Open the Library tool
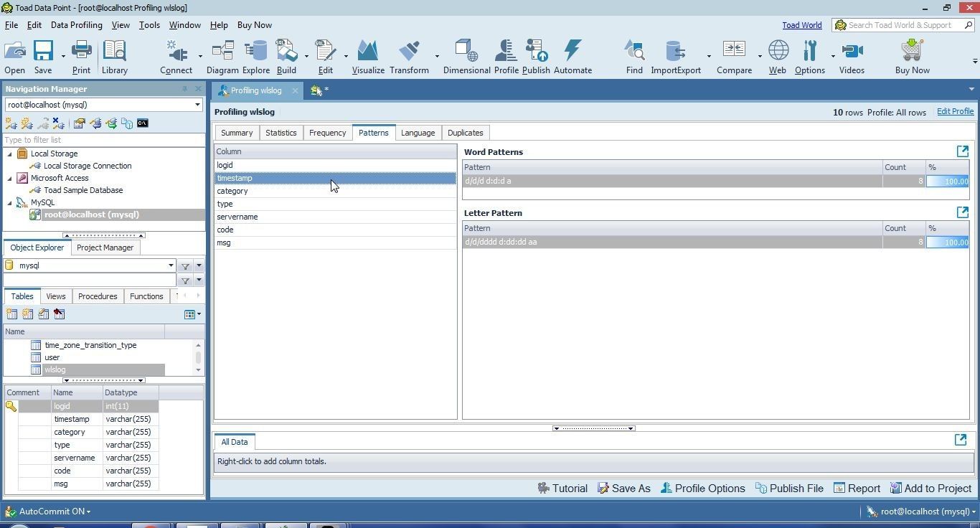 click(114, 57)
